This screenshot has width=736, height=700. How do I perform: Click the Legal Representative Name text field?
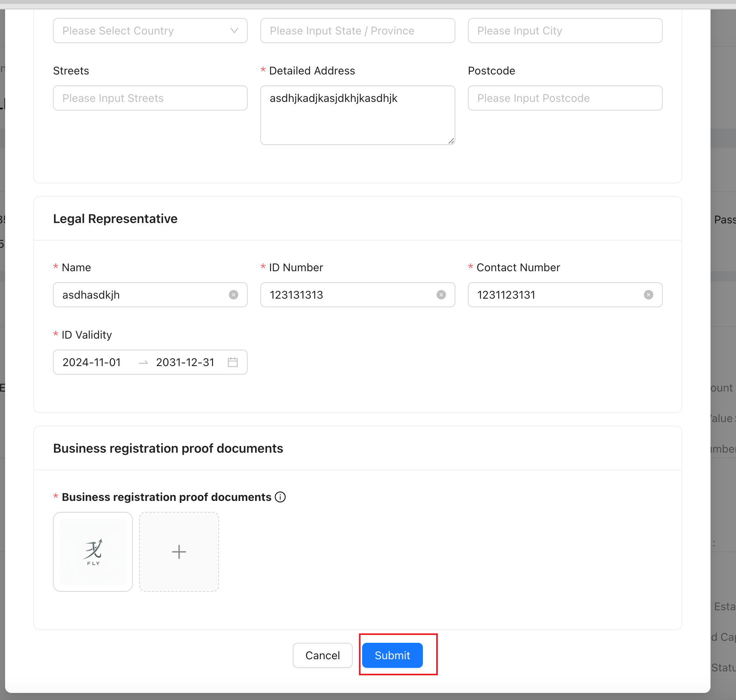tap(141, 295)
